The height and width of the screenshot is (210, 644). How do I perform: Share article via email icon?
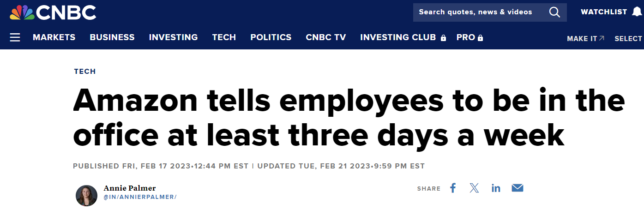pyautogui.click(x=518, y=188)
